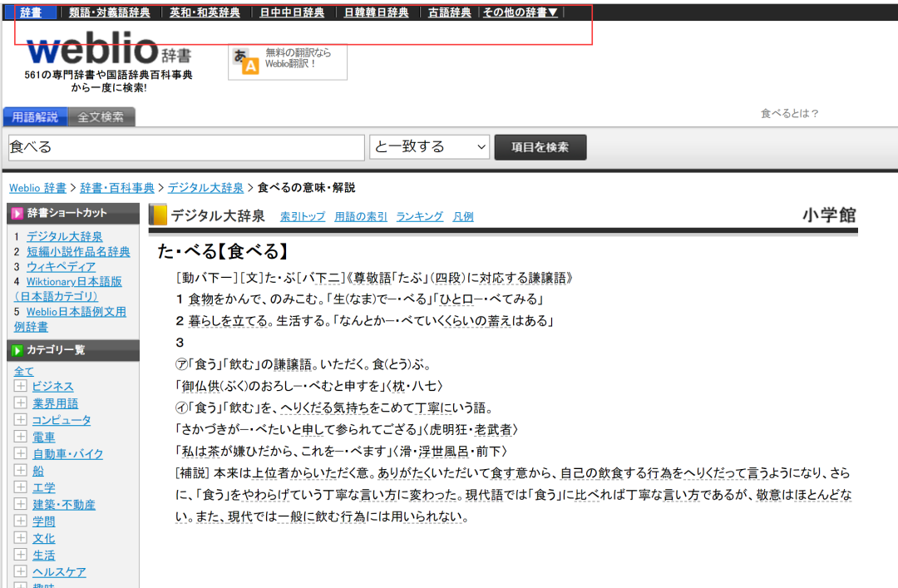Expand the 電車 category plus box
Viewport: 898px width, 588px height.
pos(21,436)
